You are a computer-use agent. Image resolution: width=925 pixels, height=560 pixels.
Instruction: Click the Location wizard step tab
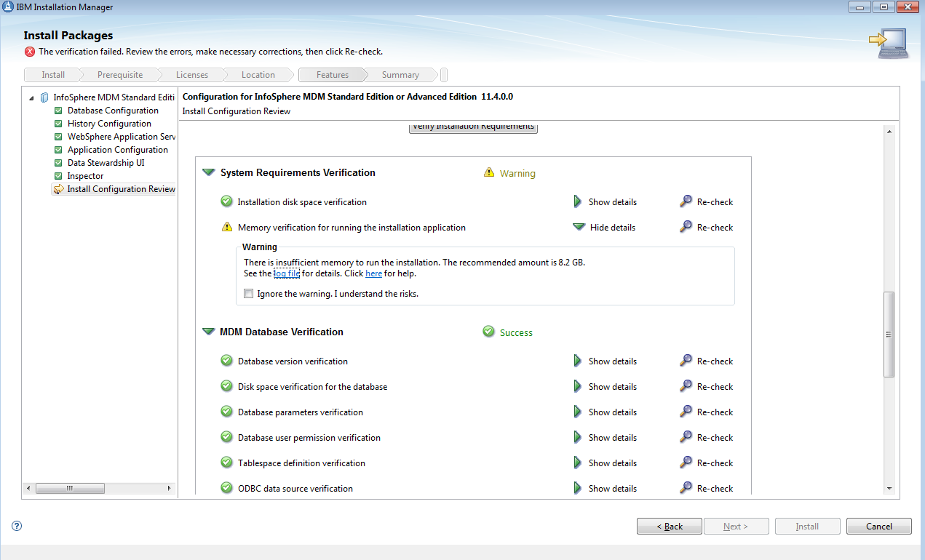pos(258,75)
